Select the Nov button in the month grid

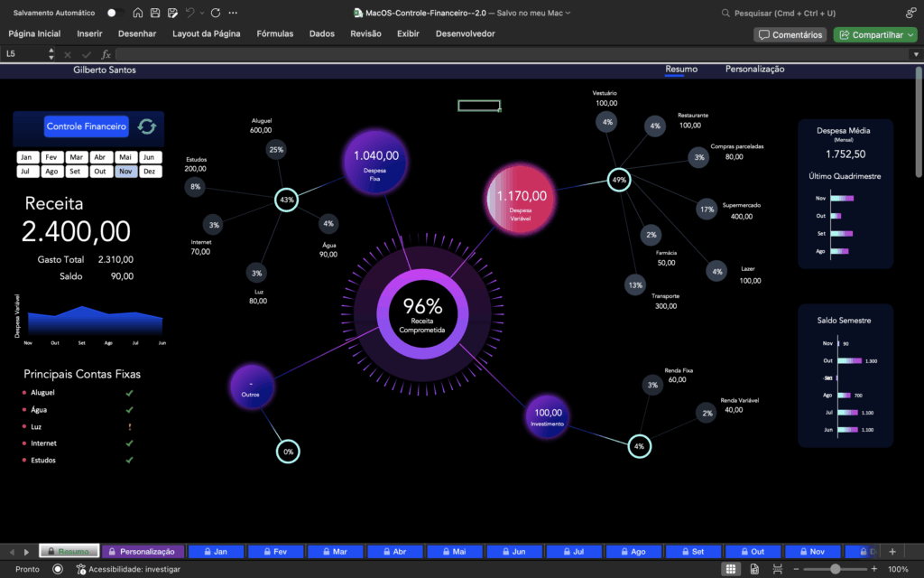(125, 170)
